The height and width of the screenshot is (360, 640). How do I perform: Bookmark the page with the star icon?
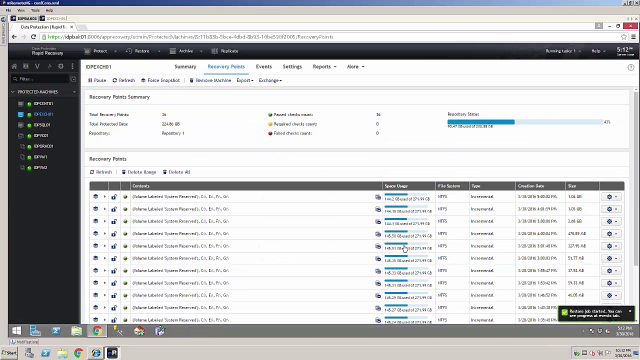tap(624, 37)
